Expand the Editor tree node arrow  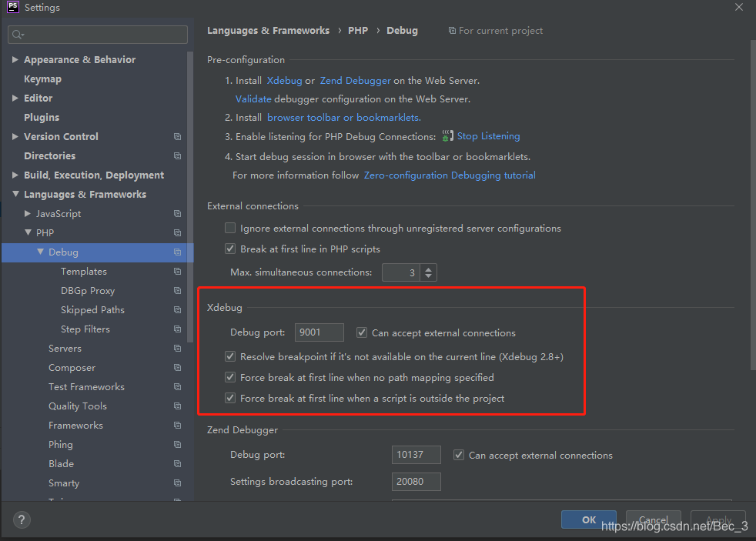coord(15,99)
